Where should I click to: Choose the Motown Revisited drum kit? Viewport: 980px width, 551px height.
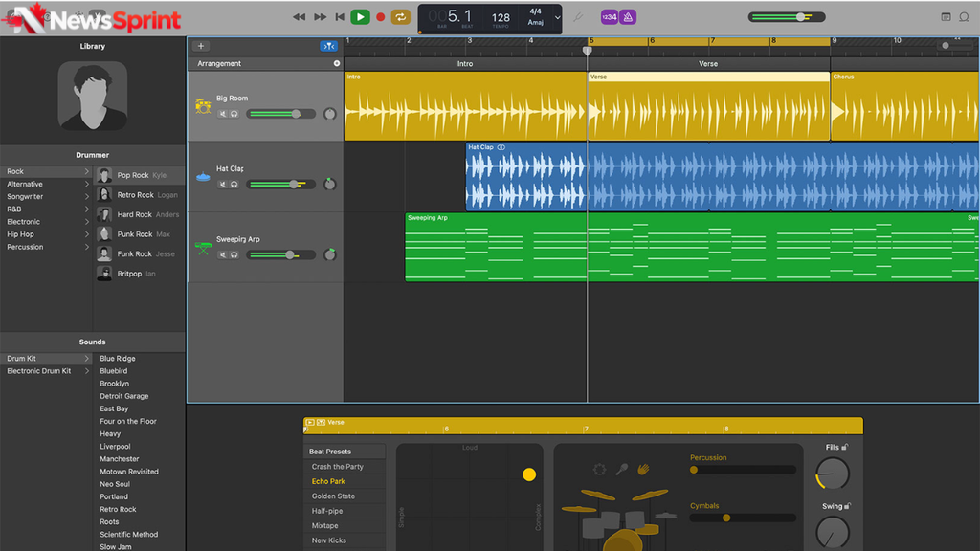click(x=129, y=472)
